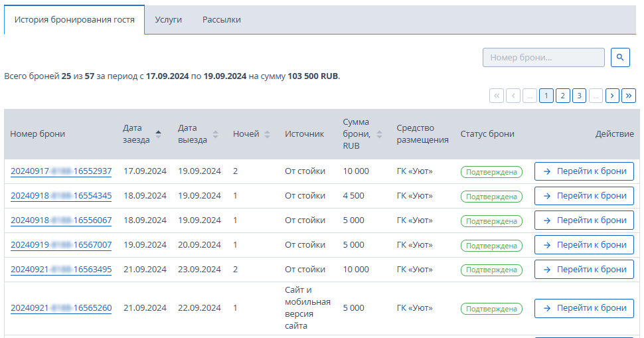Screen dimensions: 644x338
Task: Go to first page double-arrow
Action: click(497, 96)
